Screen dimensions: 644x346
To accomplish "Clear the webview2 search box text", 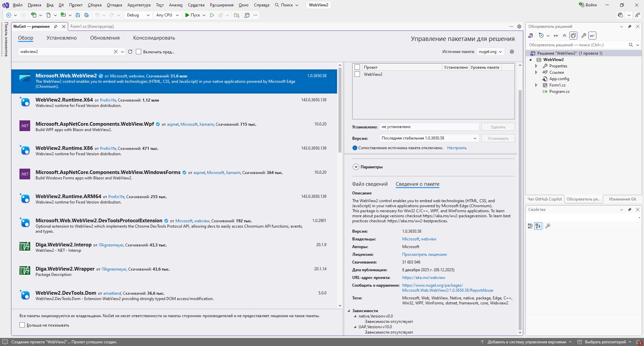I will tap(115, 52).
